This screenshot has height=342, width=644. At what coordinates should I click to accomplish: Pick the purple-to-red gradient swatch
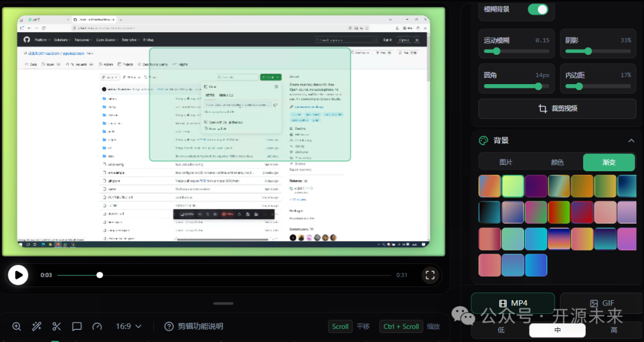pos(582,212)
